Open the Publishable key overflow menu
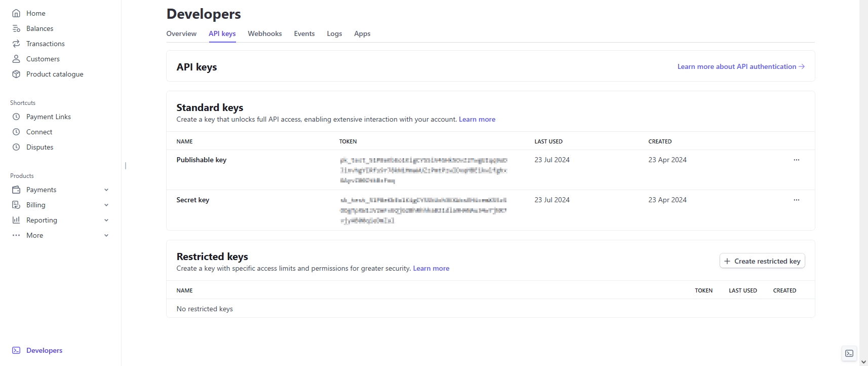The width and height of the screenshot is (868, 366). pos(796,160)
